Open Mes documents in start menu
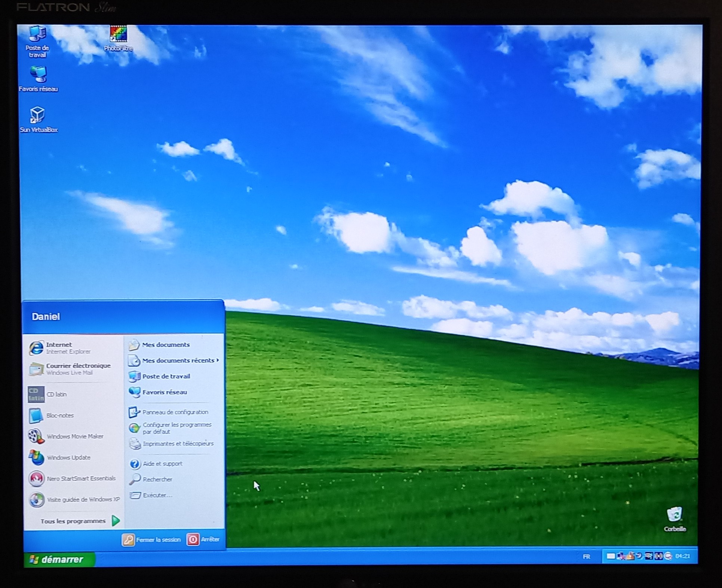 tap(165, 345)
